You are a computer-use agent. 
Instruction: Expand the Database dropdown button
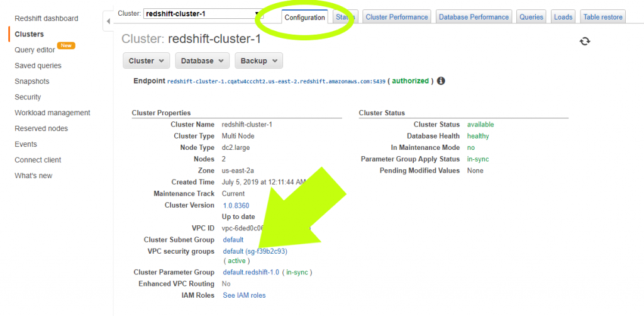[x=202, y=61]
